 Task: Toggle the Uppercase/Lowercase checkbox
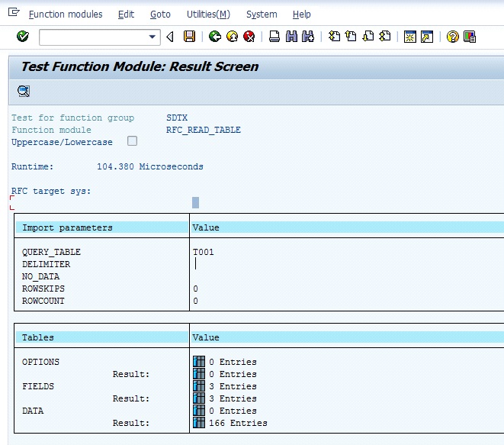tap(133, 141)
